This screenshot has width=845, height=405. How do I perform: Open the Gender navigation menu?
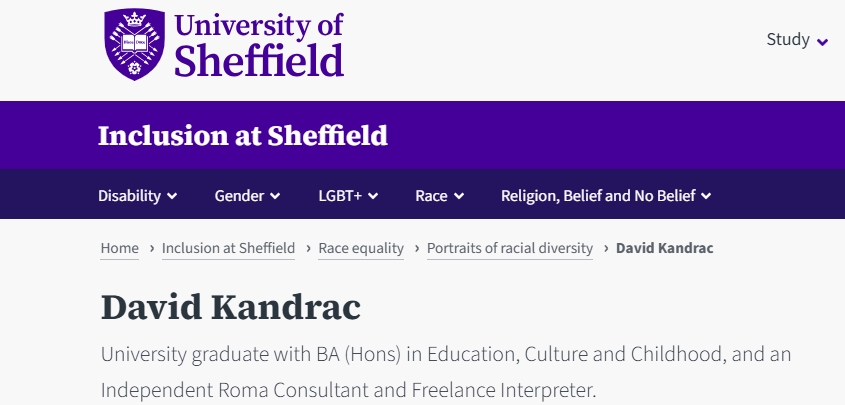[239, 195]
